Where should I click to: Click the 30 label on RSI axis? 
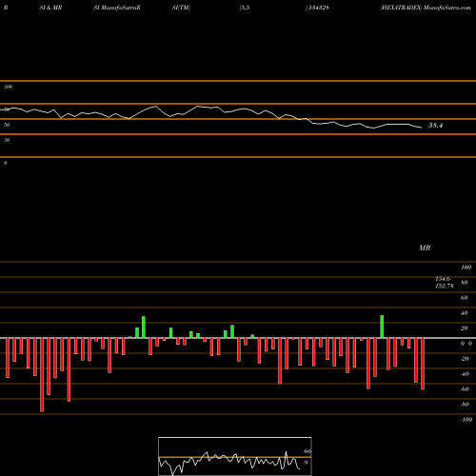point(7,140)
